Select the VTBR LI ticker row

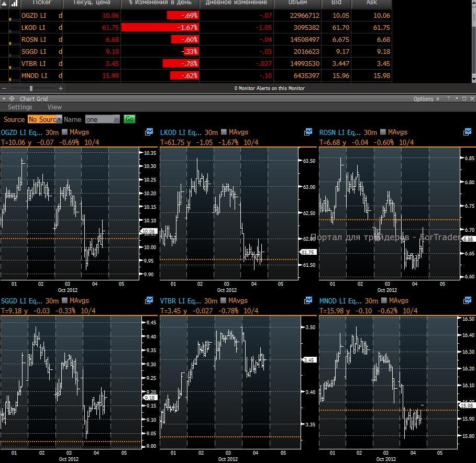(196, 63)
